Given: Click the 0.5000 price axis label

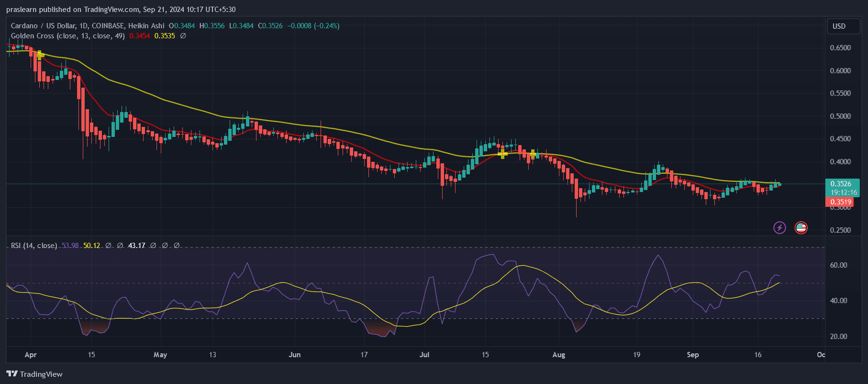Looking at the screenshot, I should [x=840, y=116].
